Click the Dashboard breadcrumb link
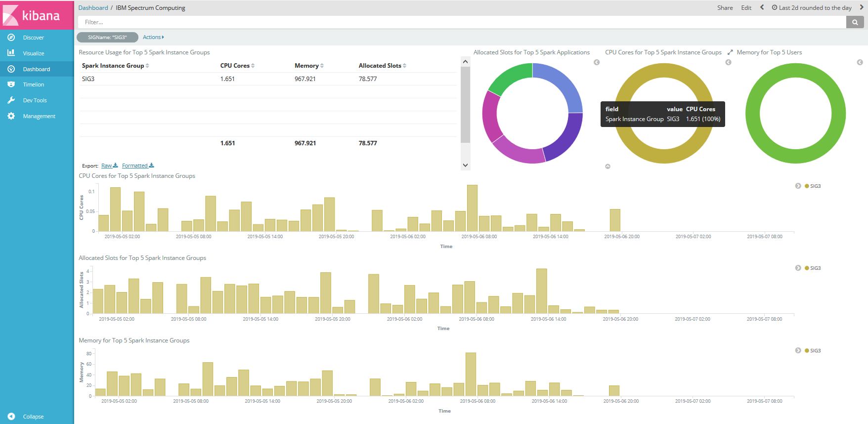Viewport: 868px width, 424px height. pos(93,8)
